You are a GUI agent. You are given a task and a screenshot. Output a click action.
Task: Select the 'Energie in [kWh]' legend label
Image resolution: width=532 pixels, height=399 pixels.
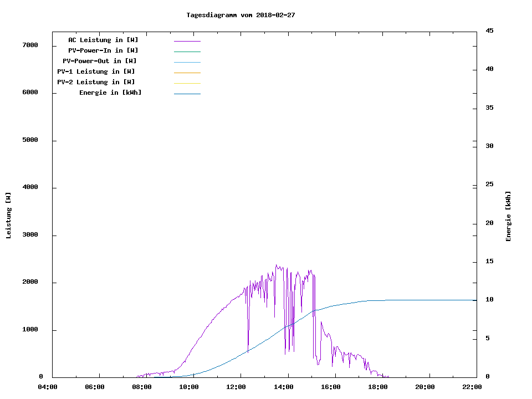[x=110, y=93]
